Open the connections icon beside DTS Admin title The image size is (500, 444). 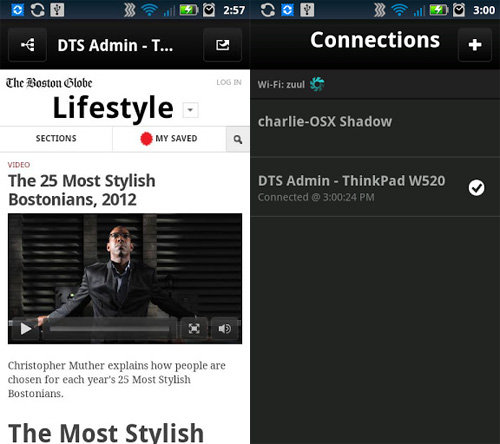[27, 45]
